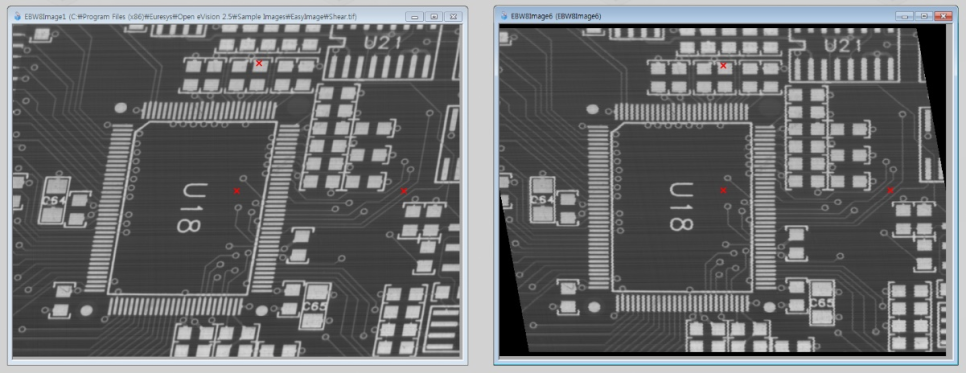Screen dimensions: 966x373
Task: Select rightmost red marker in EBW8Image6
Action: [x=890, y=191]
